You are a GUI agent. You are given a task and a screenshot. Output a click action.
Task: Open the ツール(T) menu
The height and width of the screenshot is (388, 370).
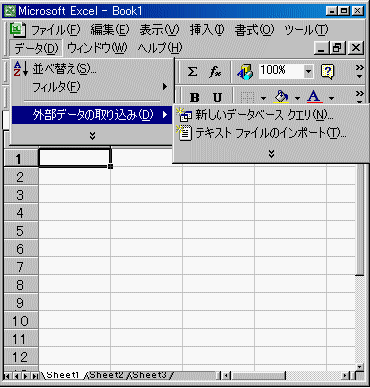[306, 30]
